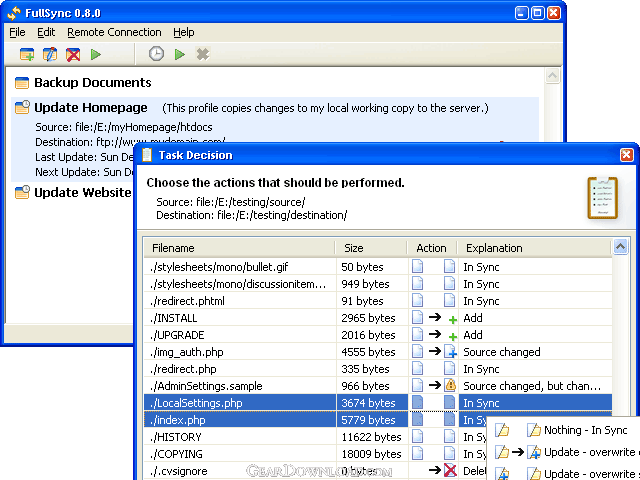Open the File menu

pos(17,32)
